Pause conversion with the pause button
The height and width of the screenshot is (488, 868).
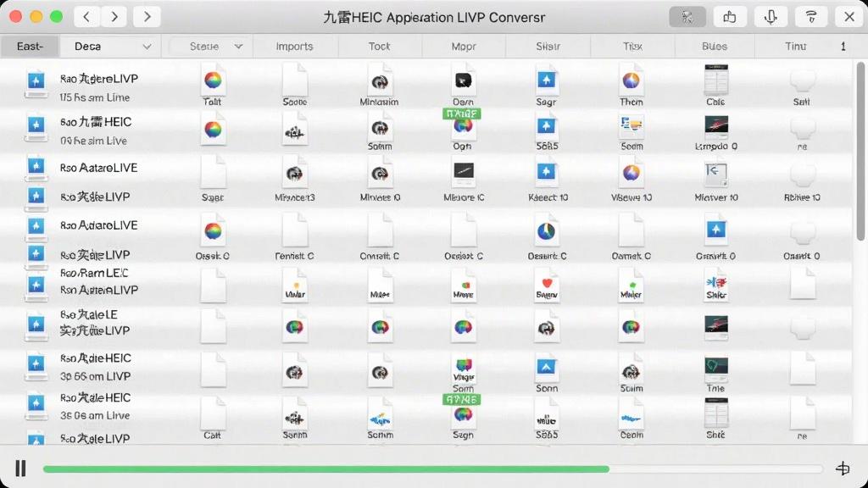tap(21, 469)
